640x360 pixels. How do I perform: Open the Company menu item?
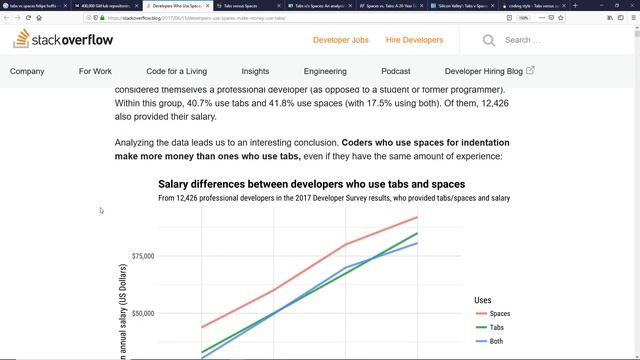(27, 71)
